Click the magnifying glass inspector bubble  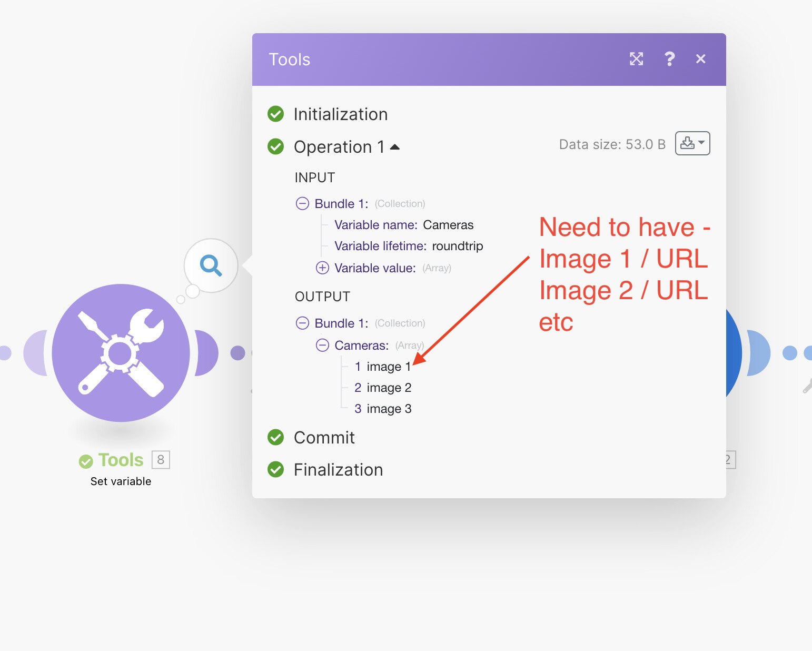[211, 265]
